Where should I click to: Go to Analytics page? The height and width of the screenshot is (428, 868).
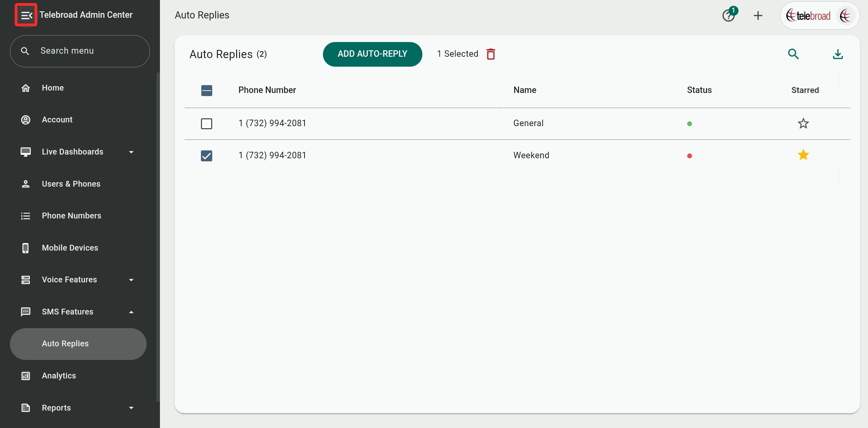click(59, 376)
